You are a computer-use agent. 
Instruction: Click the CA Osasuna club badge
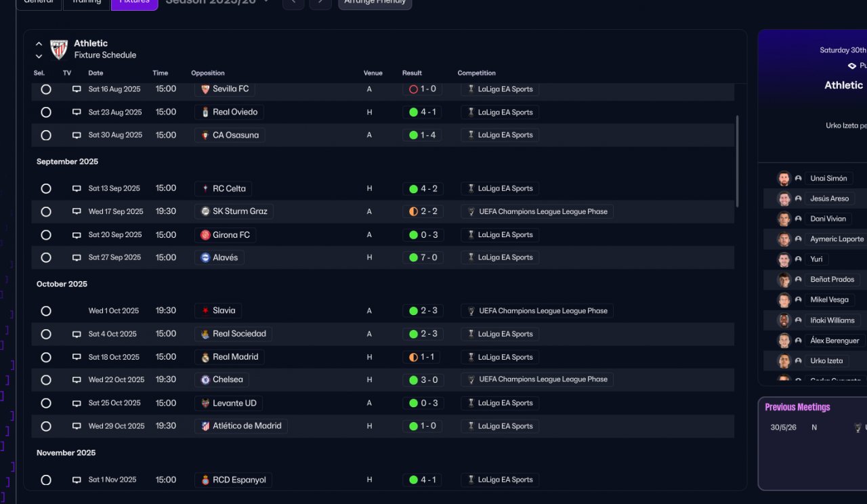tap(205, 135)
